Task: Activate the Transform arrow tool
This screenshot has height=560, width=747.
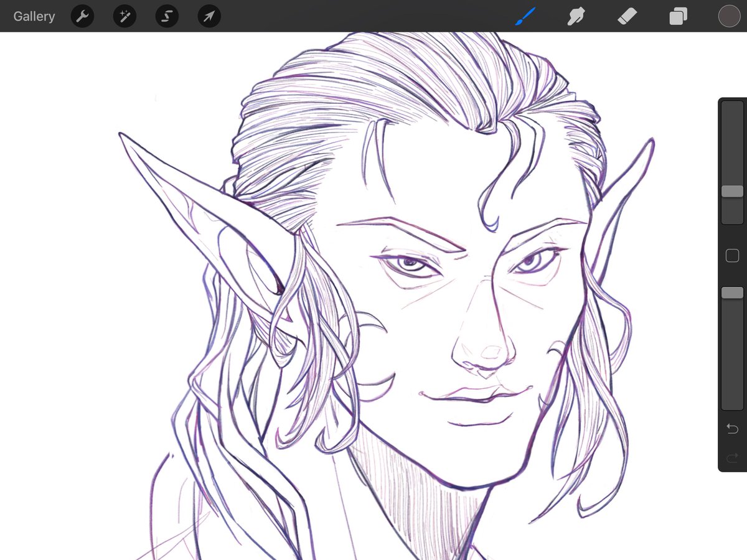Action: coord(209,16)
